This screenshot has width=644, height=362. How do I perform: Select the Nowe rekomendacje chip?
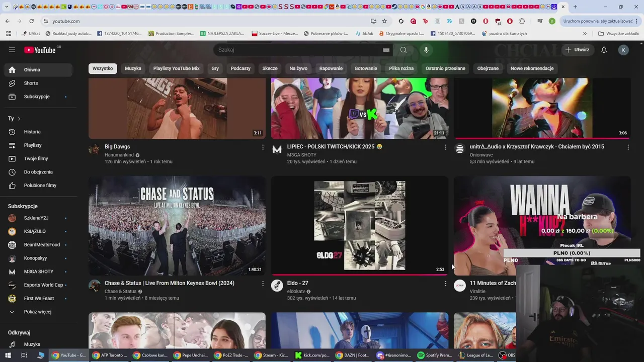tap(532, 68)
